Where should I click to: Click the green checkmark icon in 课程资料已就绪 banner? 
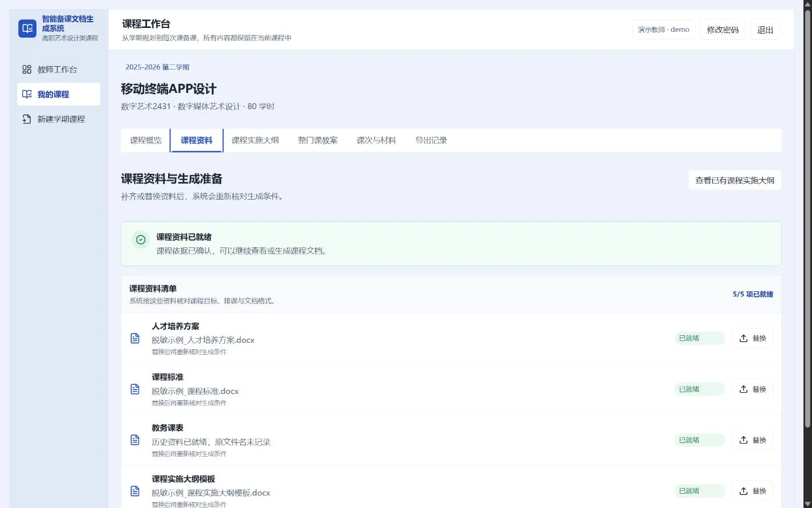point(141,239)
